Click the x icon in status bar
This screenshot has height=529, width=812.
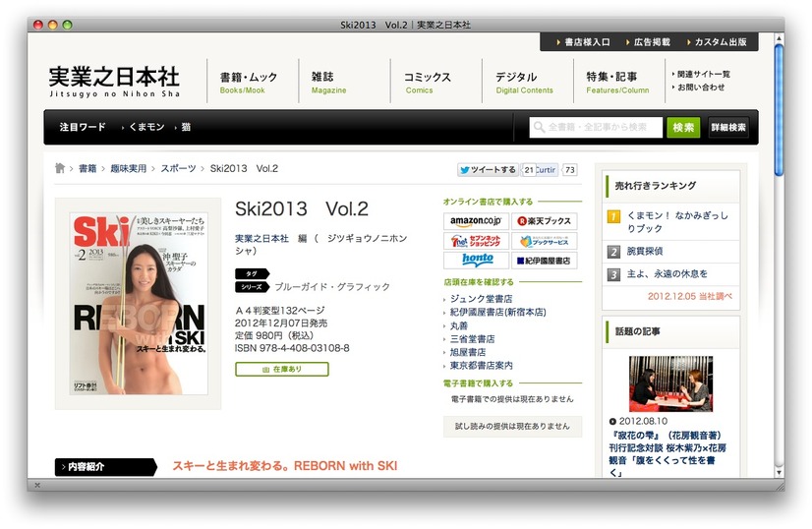coord(37,485)
